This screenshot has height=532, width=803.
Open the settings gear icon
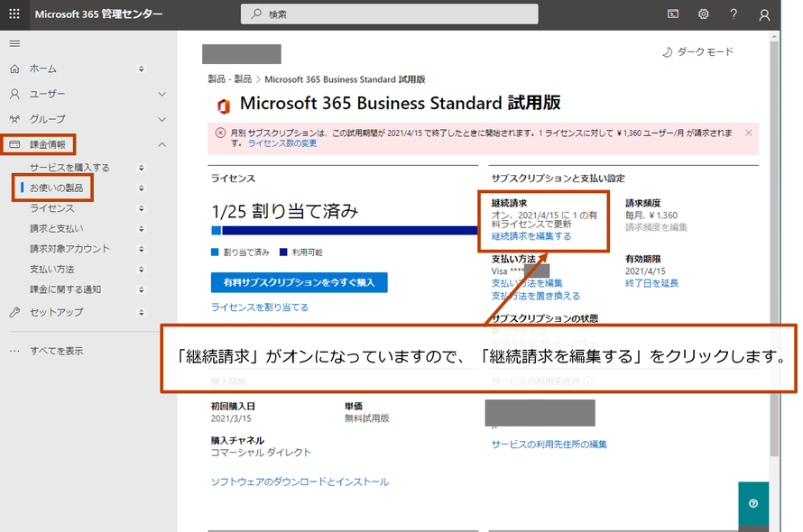tap(704, 14)
